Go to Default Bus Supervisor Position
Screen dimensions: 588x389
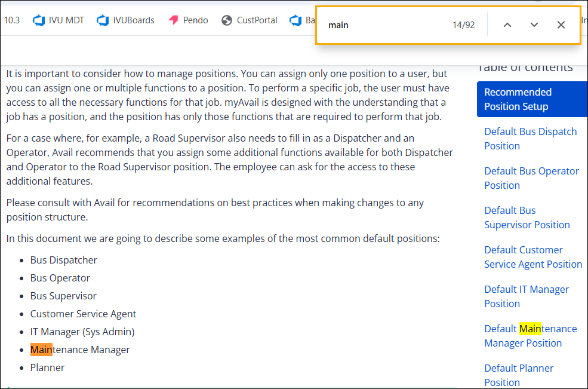(x=527, y=218)
